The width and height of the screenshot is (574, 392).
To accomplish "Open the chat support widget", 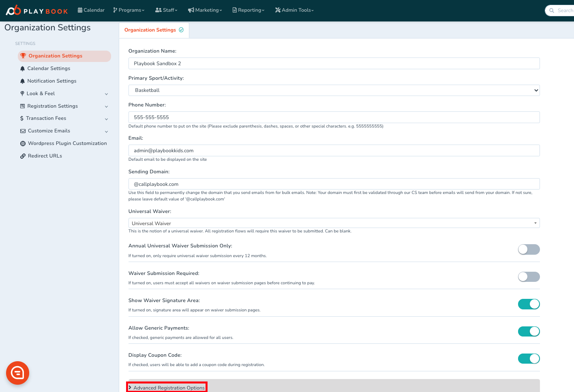I will [x=17, y=373].
